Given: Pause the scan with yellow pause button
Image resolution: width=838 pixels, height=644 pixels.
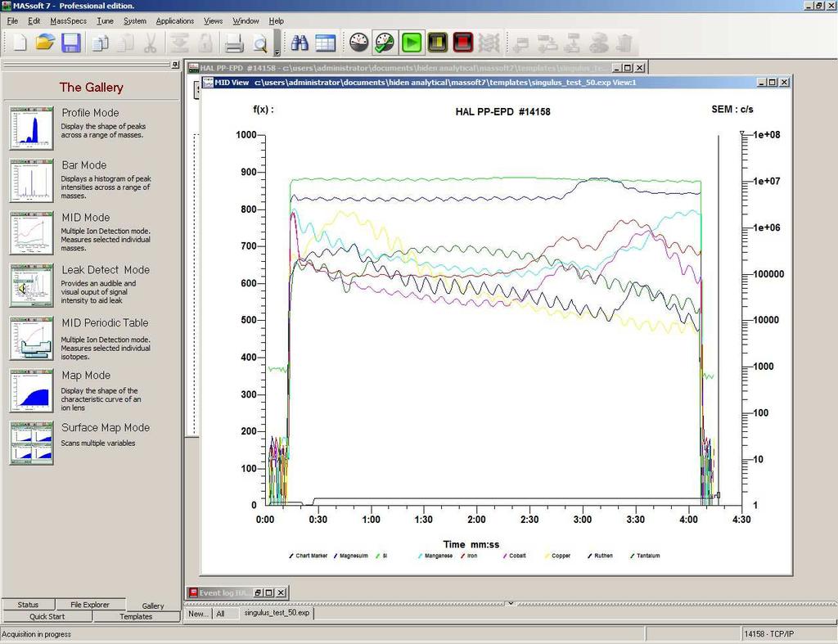Looking at the screenshot, I should point(438,43).
